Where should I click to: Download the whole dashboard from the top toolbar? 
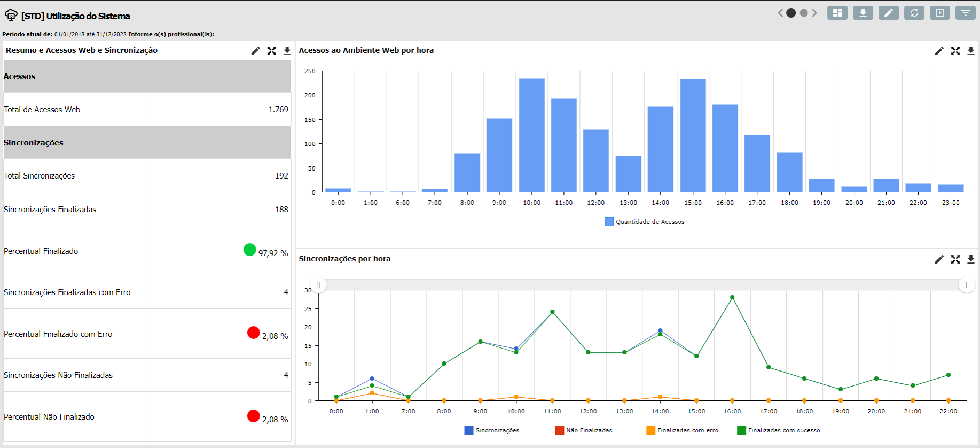[863, 13]
